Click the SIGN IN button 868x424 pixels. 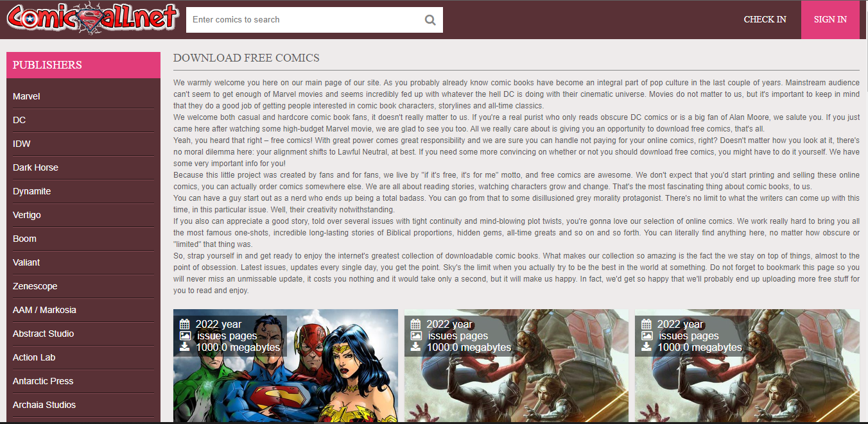(830, 20)
